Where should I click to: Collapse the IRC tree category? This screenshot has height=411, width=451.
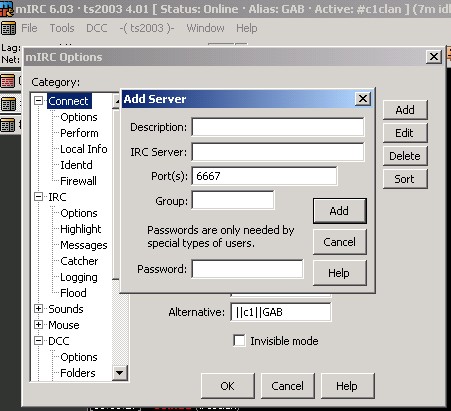pos(39,197)
